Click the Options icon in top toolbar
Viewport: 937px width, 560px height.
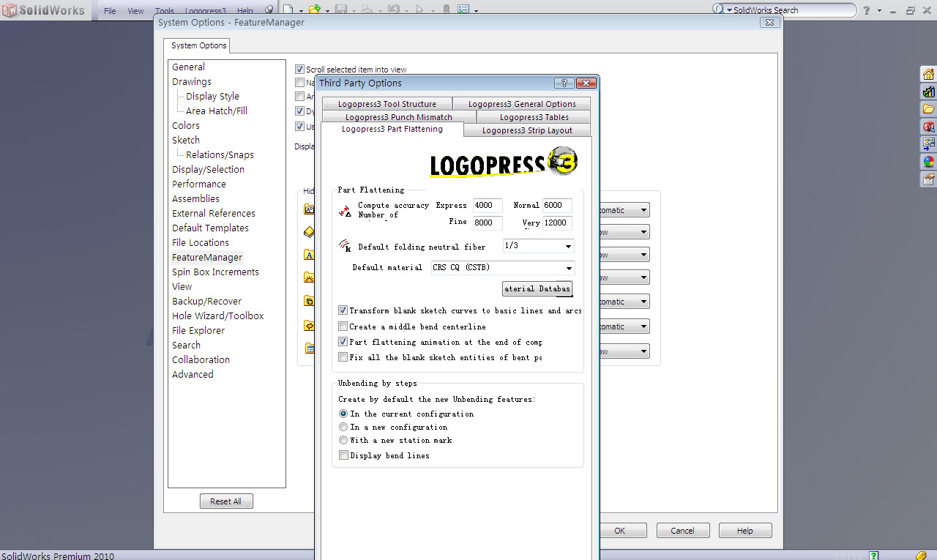pos(463,10)
